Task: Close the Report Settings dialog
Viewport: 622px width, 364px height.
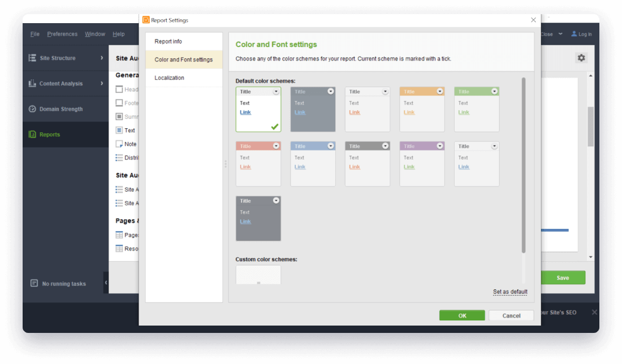Action: 533,20
